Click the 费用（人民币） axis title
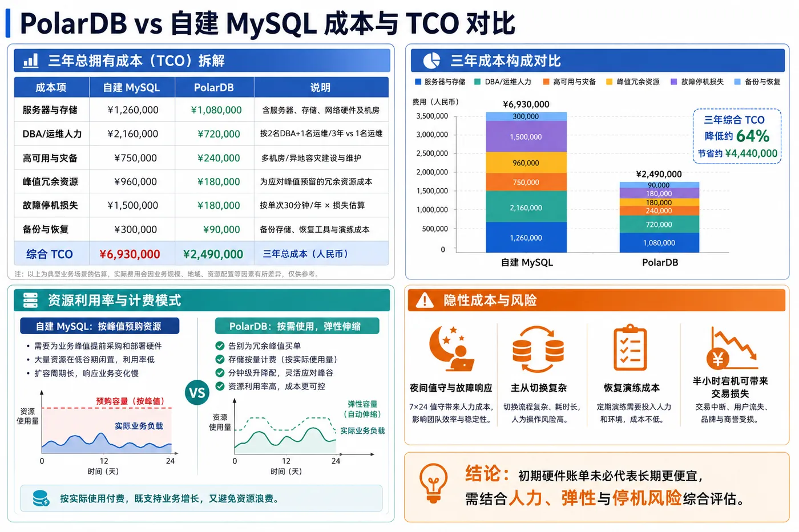The height and width of the screenshot is (532, 799). (x=435, y=101)
